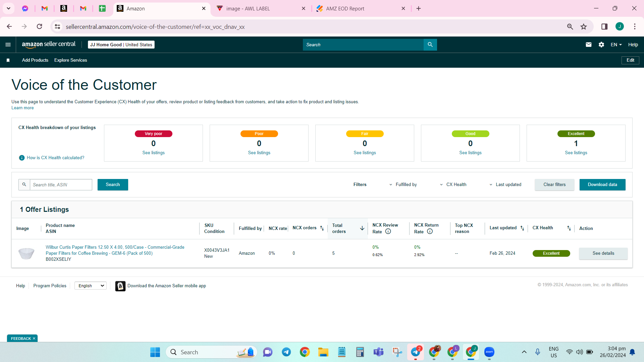Sort listings by Last updated column
This screenshot has width=644, height=362.
coord(522,228)
